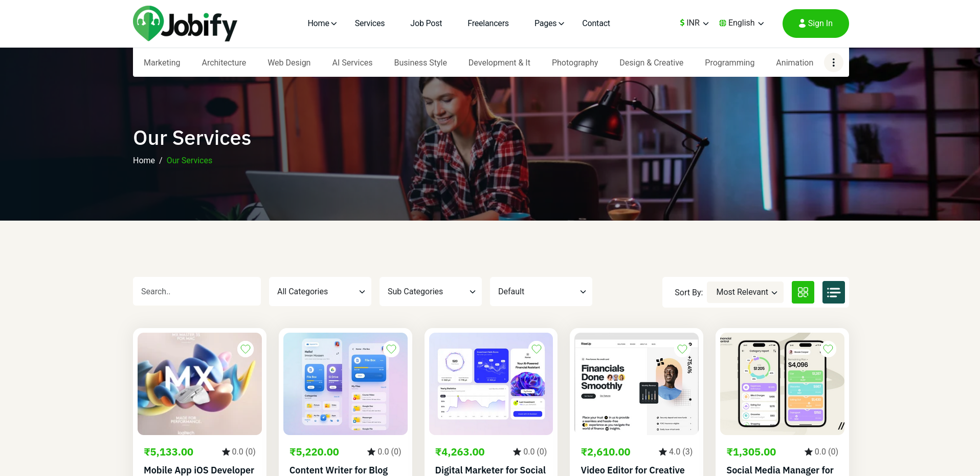Expand the Sub Categories dropdown
The width and height of the screenshot is (980, 476).
pos(431,292)
